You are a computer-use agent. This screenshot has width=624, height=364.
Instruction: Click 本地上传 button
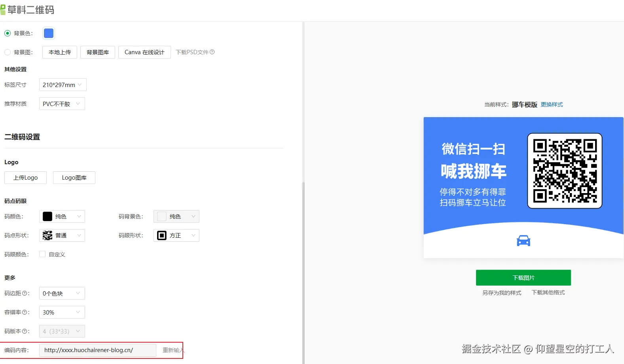click(60, 52)
